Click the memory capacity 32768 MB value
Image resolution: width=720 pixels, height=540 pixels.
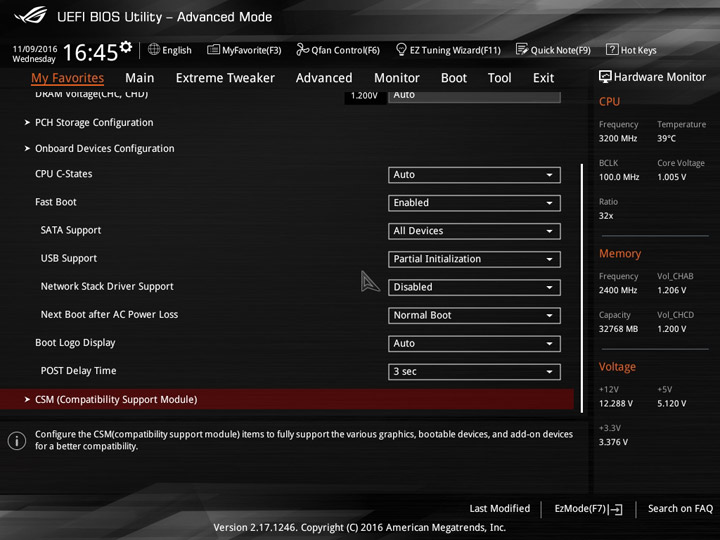tap(618, 329)
